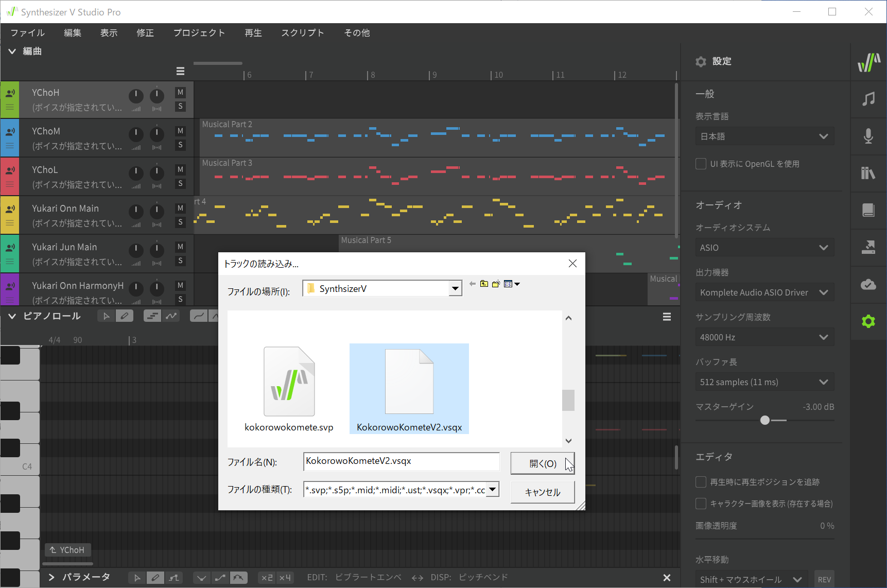Enable follow playback position checkbox
887x588 pixels.
tap(701, 482)
